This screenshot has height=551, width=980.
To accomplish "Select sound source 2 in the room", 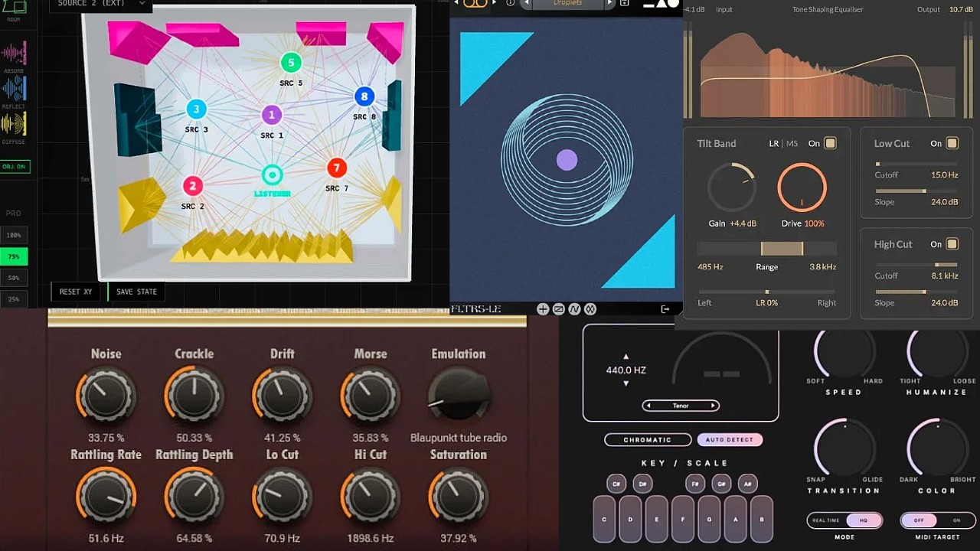I will tap(193, 185).
